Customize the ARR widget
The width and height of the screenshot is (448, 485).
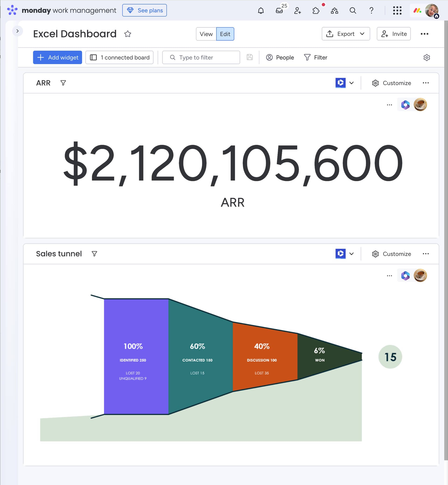(x=391, y=83)
